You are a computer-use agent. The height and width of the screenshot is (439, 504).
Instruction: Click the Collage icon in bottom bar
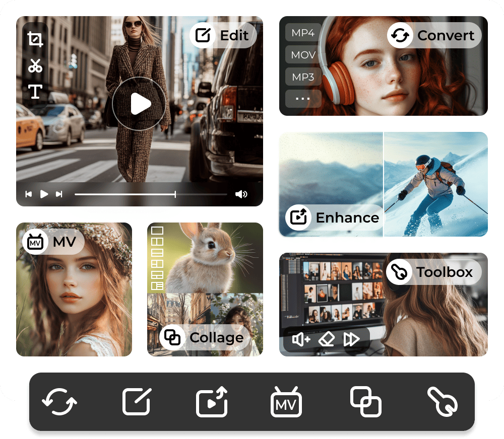pyautogui.click(x=366, y=402)
